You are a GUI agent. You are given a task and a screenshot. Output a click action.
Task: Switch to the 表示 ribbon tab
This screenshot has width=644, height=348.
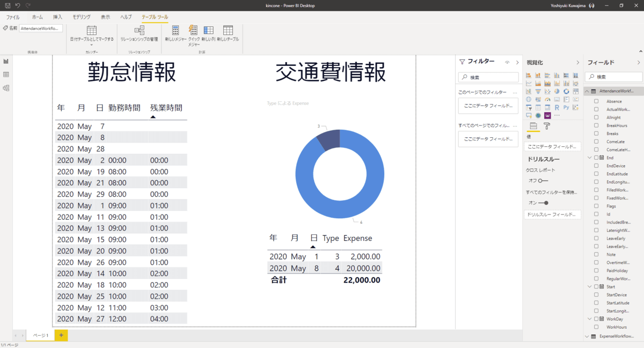coord(105,17)
